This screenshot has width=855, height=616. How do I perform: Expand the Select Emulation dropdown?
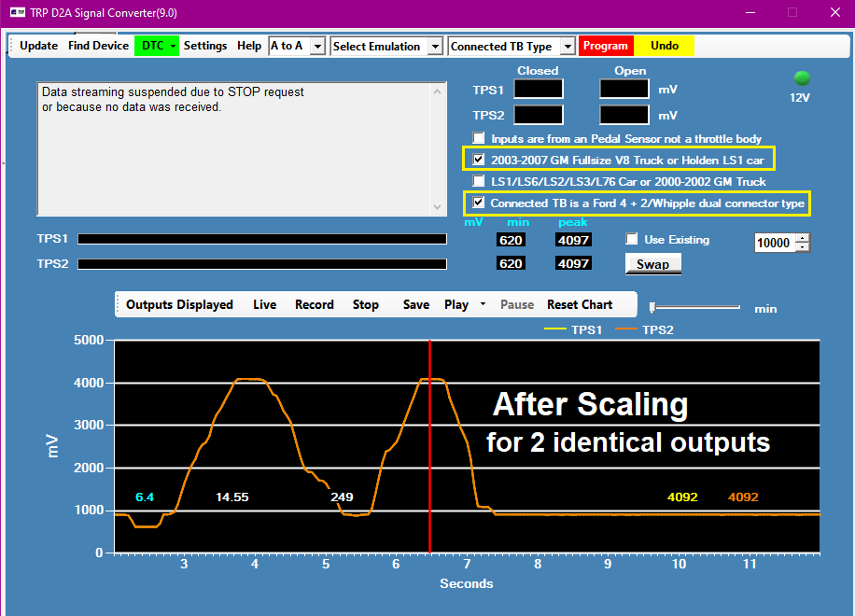click(x=435, y=47)
